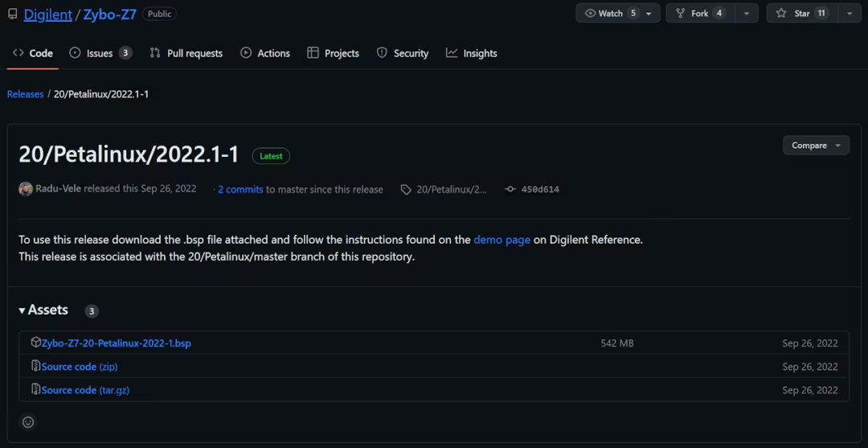Collapse the Assets section
Image resolution: width=868 pixels, height=448 pixels.
click(x=43, y=310)
